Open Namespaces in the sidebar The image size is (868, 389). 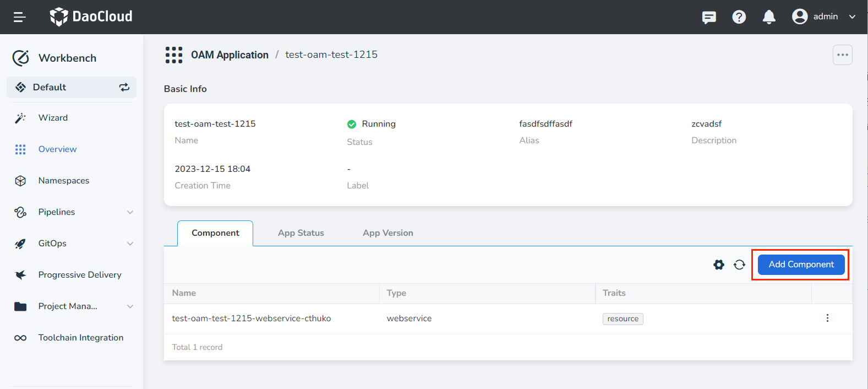point(63,181)
